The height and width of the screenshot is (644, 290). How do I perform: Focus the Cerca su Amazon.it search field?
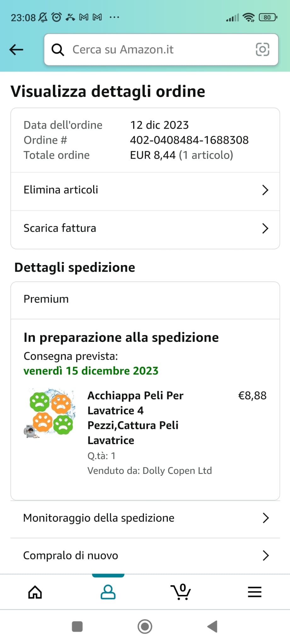coord(157,50)
